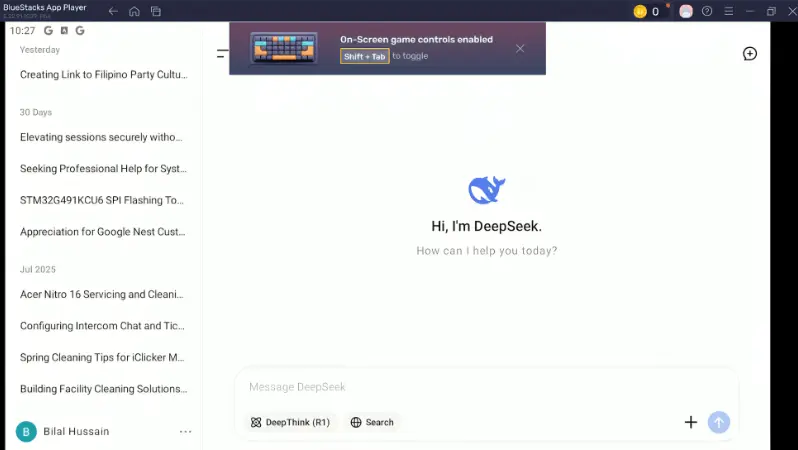Open the BlueStacks title bar hamburger menu
Viewport: 798px width, 450px height.
pos(728,11)
